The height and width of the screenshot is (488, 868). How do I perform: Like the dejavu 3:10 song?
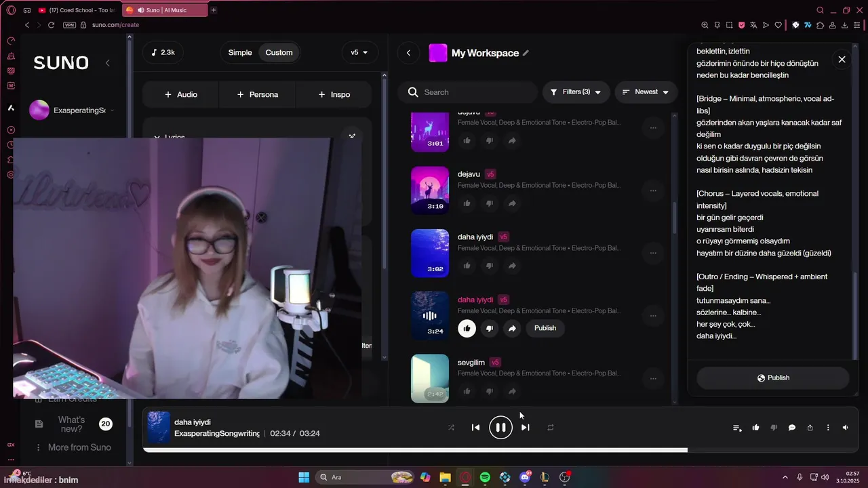coord(467,203)
